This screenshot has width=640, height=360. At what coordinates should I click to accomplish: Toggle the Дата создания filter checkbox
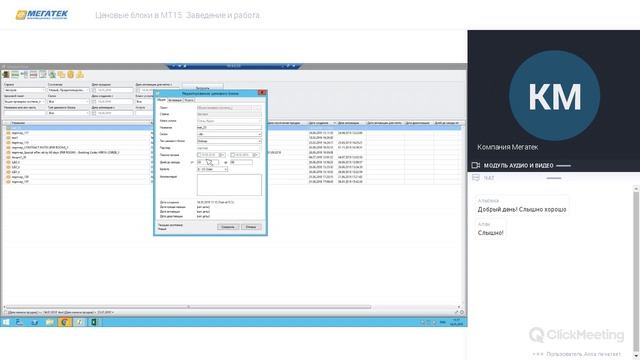pos(94,102)
